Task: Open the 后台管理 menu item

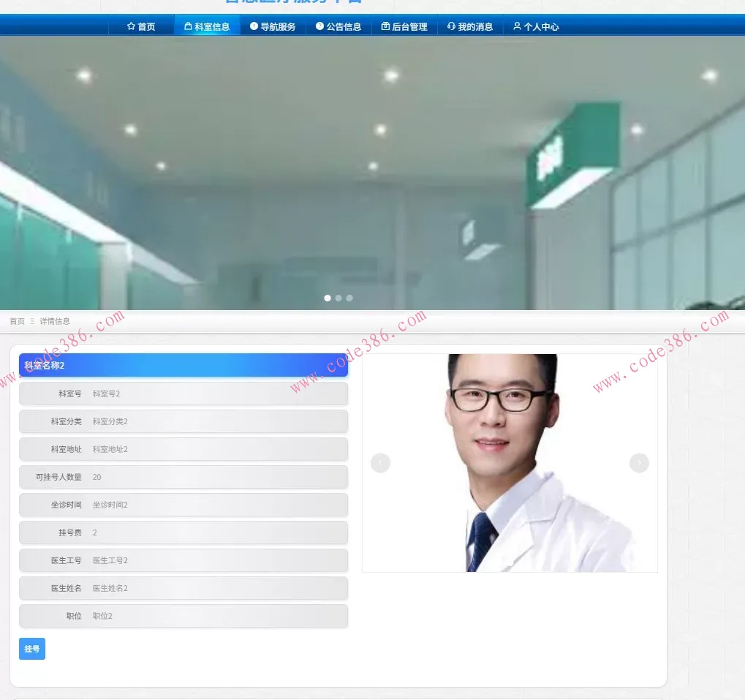Action: point(404,26)
